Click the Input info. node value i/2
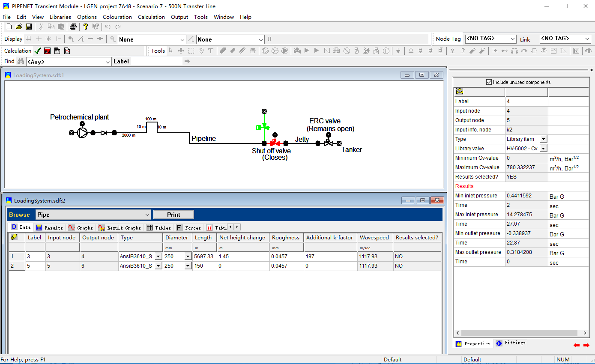Image resolution: width=595 pixels, height=364 pixels. [x=526, y=130]
